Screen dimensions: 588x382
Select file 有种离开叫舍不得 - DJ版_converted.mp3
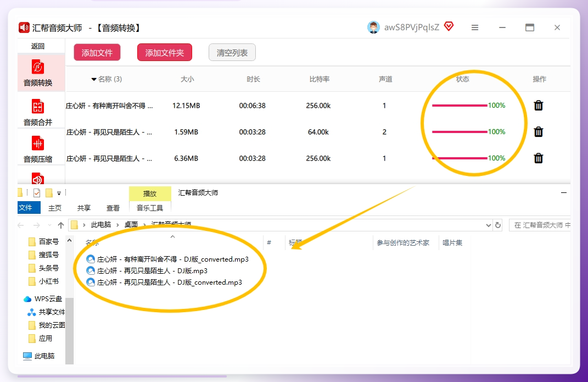pyautogui.click(x=167, y=259)
